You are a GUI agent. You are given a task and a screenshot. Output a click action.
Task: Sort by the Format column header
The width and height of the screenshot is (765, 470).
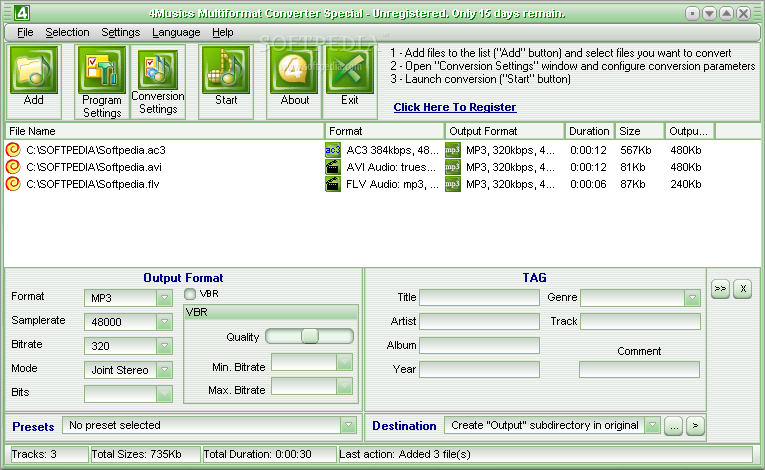[x=385, y=131]
